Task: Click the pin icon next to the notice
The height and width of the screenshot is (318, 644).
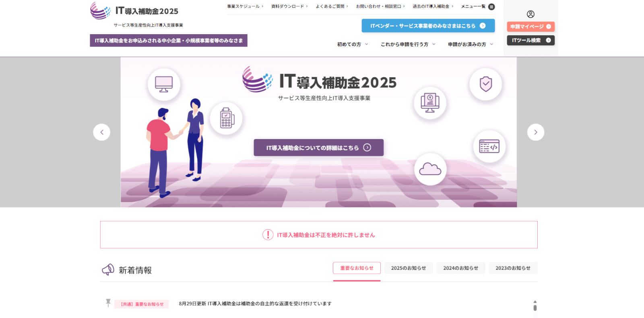Action: click(108, 303)
